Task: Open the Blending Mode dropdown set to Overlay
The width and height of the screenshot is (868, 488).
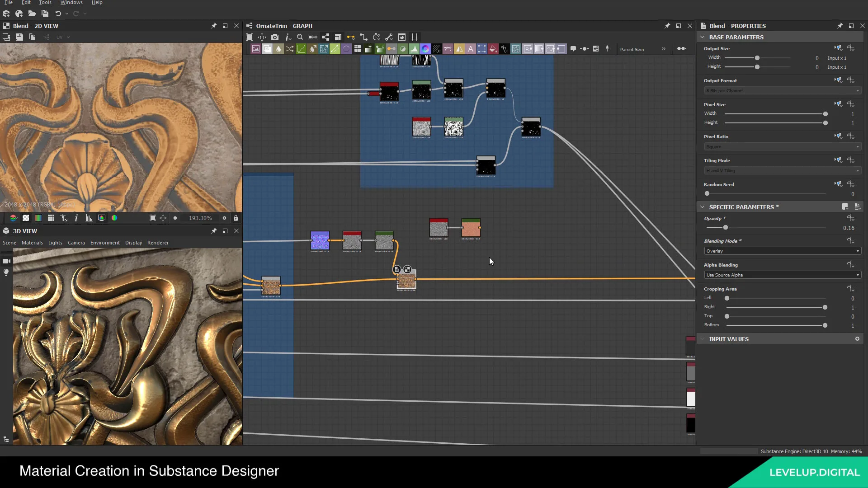Action: tap(782, 251)
